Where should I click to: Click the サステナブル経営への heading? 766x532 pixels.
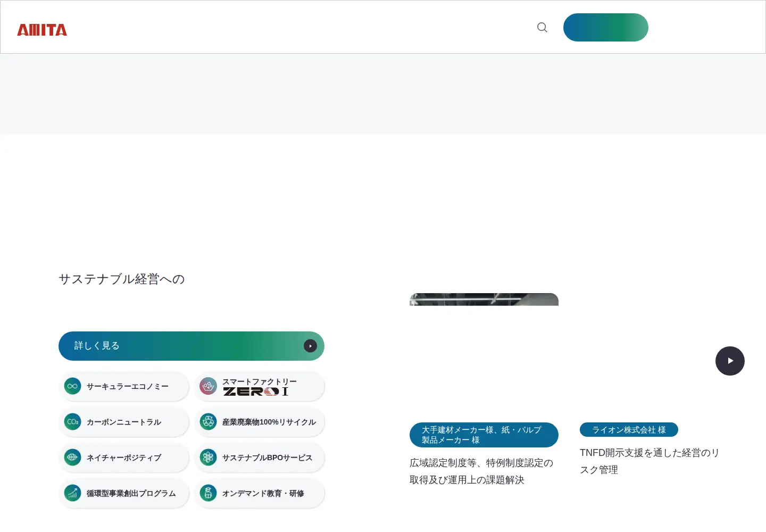[x=122, y=279]
